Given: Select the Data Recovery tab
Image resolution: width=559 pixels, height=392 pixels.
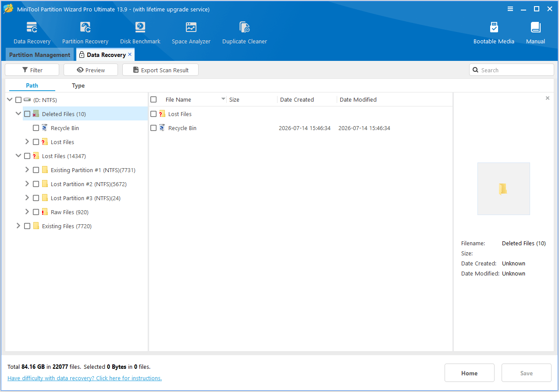Looking at the screenshot, I should [x=106, y=55].
